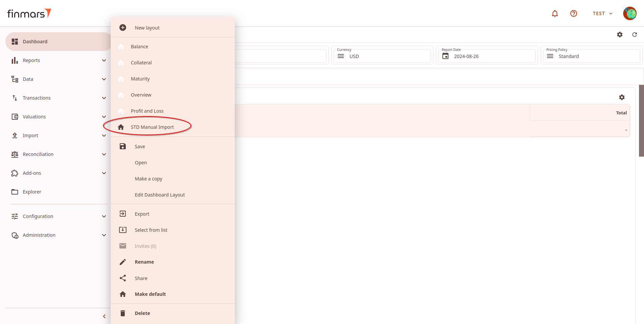Select the Balance layout

pyautogui.click(x=173, y=47)
